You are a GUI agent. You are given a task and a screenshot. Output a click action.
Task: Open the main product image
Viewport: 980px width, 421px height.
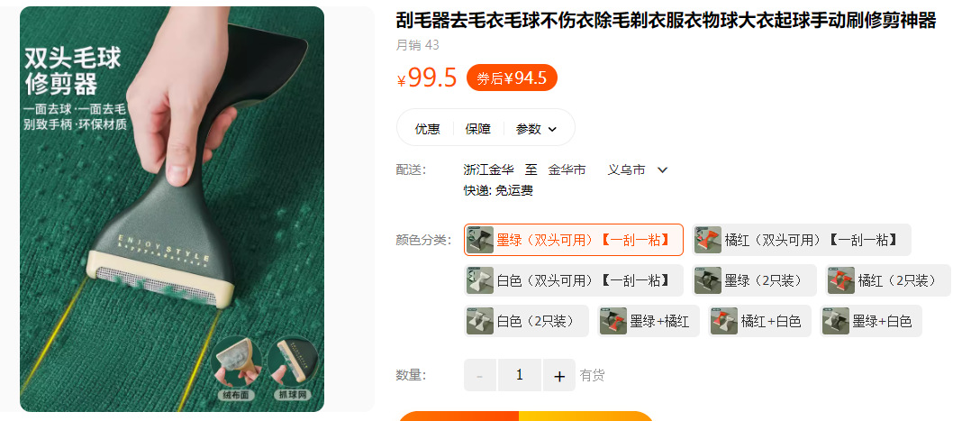(x=172, y=209)
